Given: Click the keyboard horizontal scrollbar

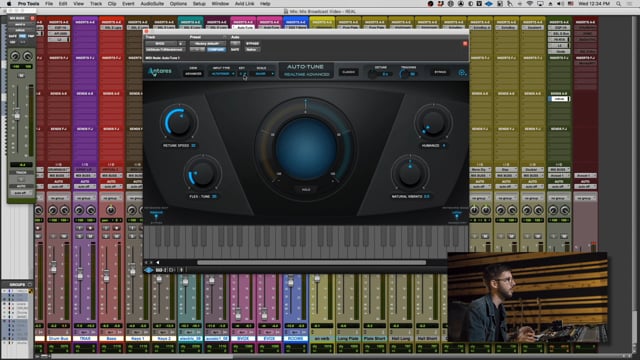Looking at the screenshot, I should (311, 262).
